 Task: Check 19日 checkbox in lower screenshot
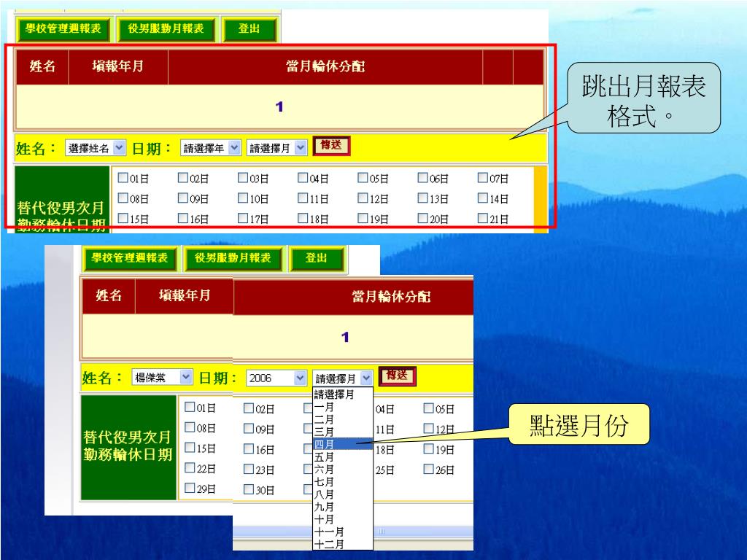coord(429,448)
